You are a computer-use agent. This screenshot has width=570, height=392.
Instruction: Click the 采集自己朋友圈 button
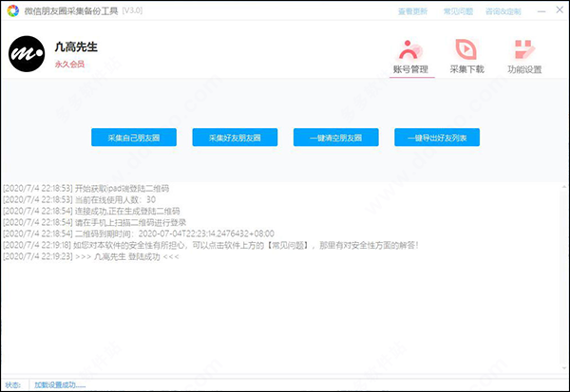134,138
